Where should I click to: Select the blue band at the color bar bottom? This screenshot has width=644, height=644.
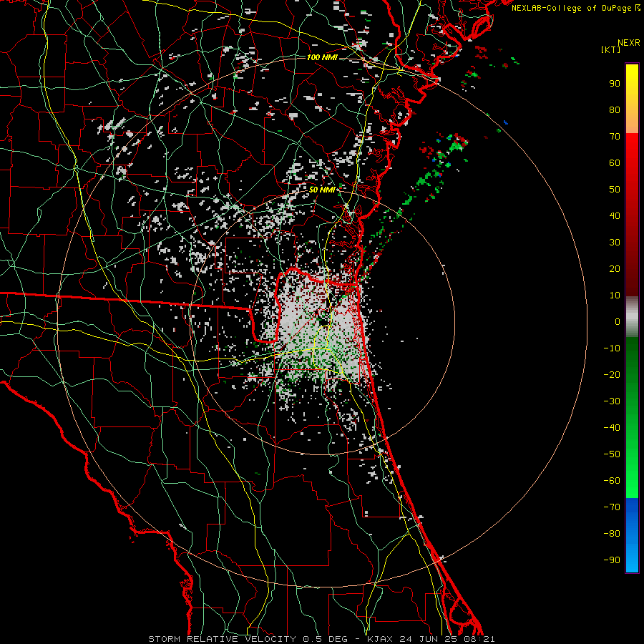click(632, 535)
